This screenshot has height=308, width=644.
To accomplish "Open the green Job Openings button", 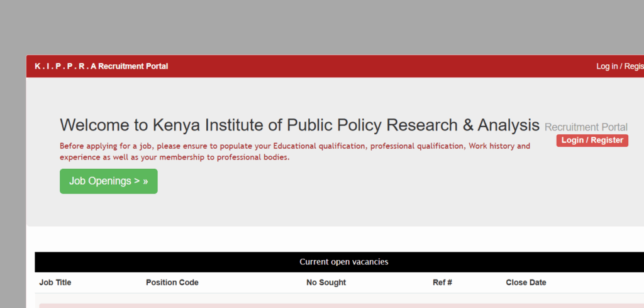I will [x=108, y=181].
